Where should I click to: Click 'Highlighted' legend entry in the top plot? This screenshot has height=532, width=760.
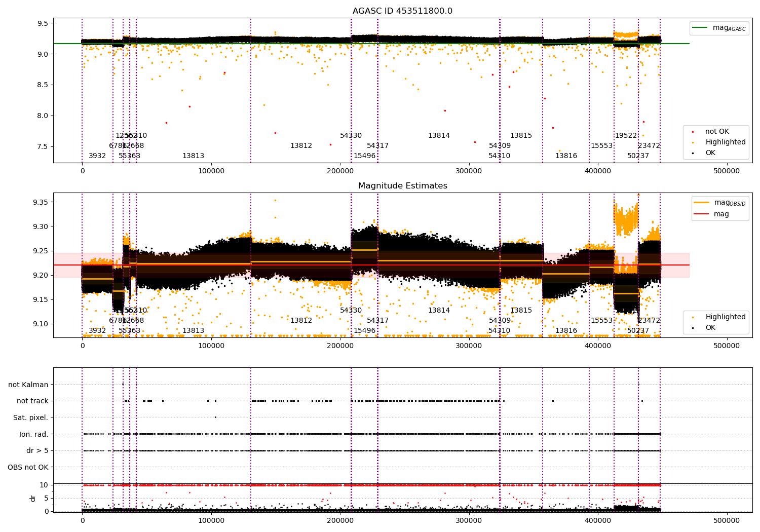tap(718, 142)
